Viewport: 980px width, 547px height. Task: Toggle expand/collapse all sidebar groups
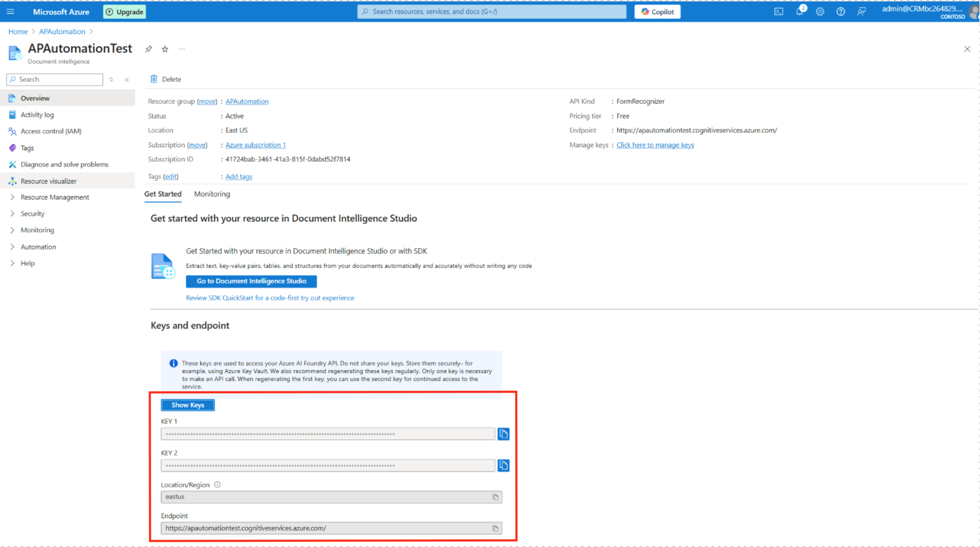point(111,79)
